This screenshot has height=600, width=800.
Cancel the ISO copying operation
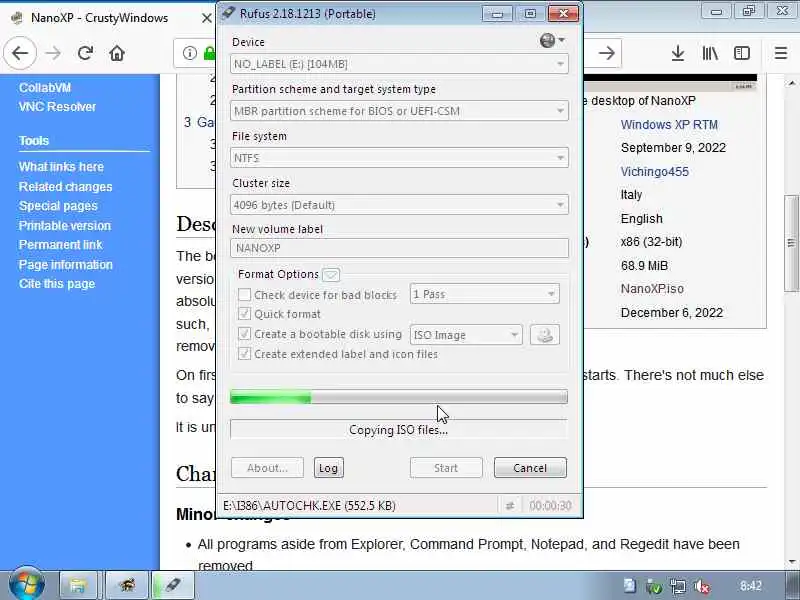(x=530, y=468)
